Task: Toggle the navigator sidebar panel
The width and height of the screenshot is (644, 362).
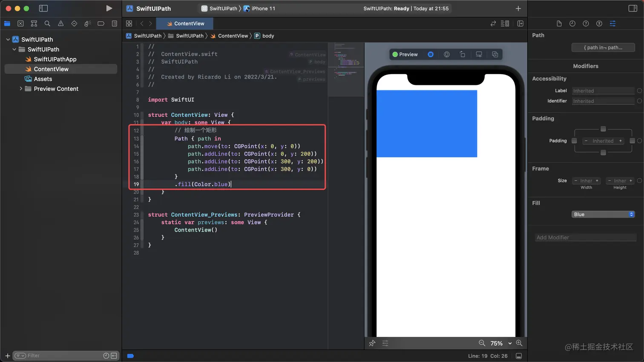Action: [43, 8]
